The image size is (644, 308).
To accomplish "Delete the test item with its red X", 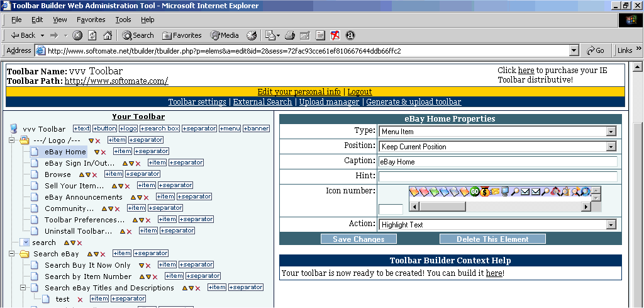I will click(x=80, y=300).
